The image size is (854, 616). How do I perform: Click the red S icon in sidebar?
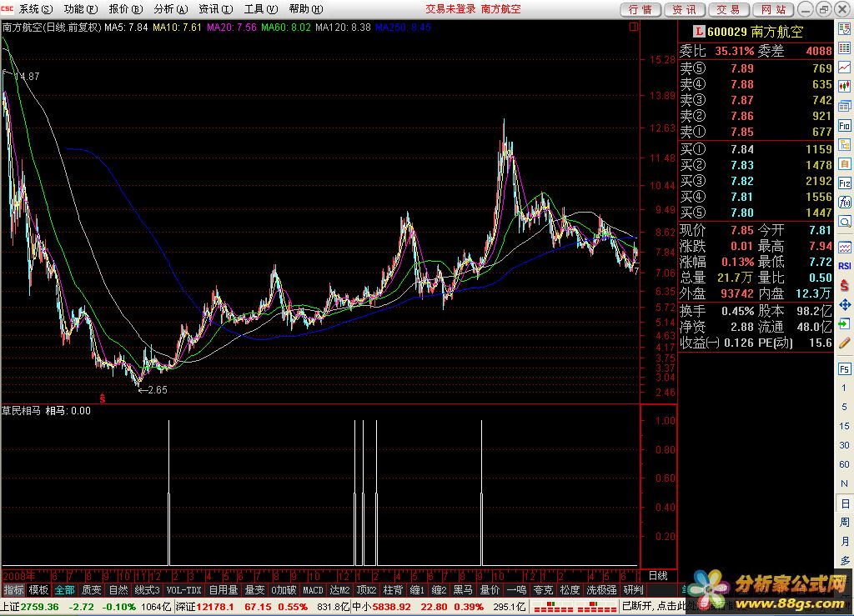point(844,285)
